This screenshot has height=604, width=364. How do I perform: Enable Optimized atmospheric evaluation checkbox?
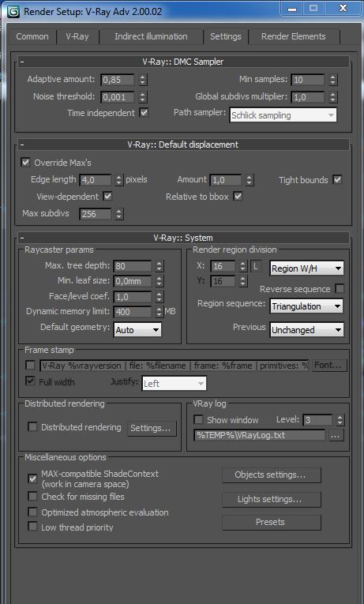point(32,512)
